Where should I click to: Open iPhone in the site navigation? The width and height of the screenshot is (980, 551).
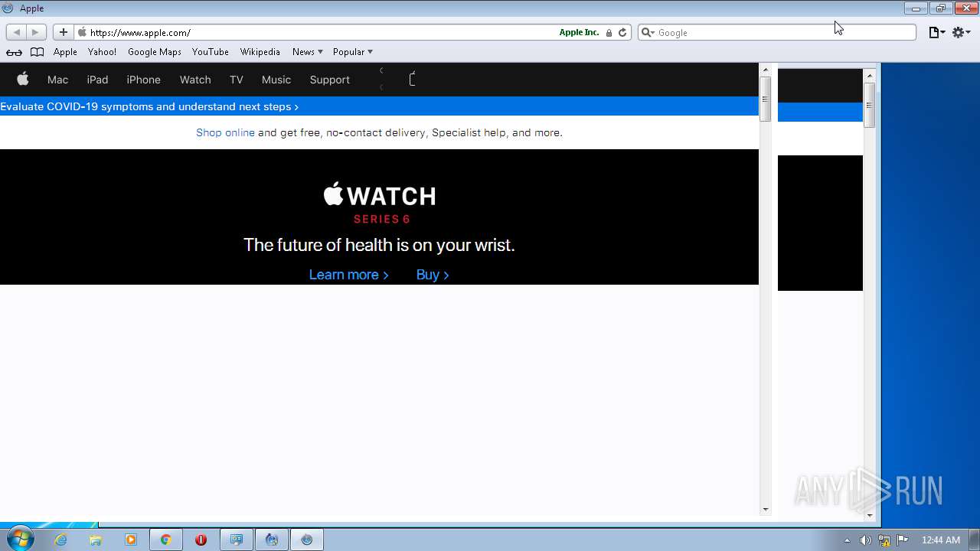[x=143, y=80]
